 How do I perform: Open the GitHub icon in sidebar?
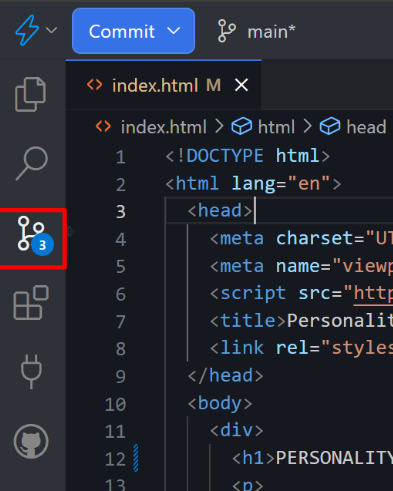pos(31,441)
